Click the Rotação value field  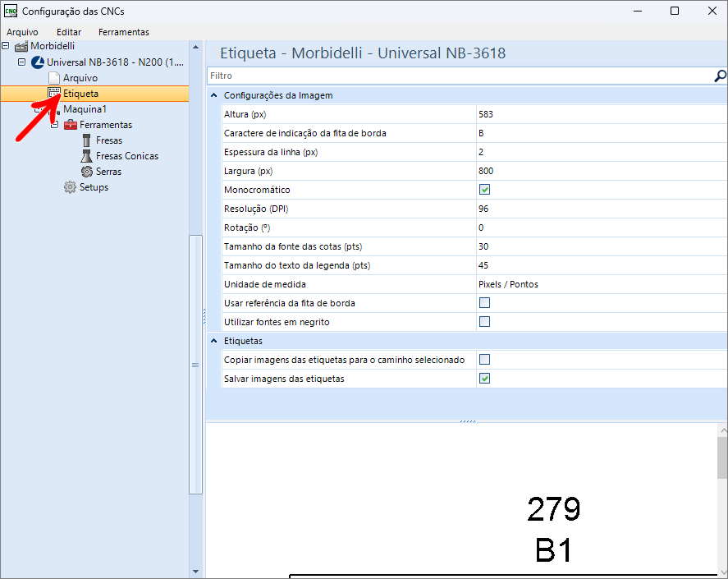[602, 227]
